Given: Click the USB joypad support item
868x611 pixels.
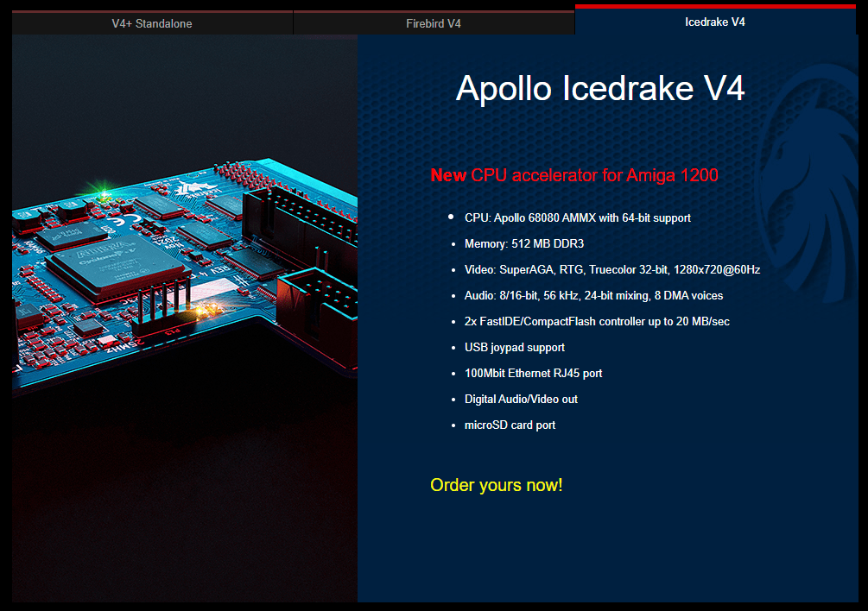Looking at the screenshot, I should pyautogui.click(x=514, y=348).
